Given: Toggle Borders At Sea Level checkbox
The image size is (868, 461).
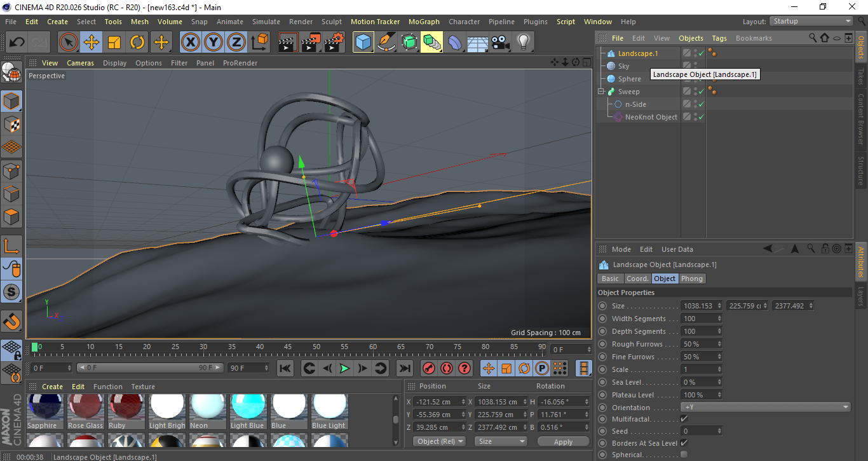Looking at the screenshot, I should (x=684, y=443).
